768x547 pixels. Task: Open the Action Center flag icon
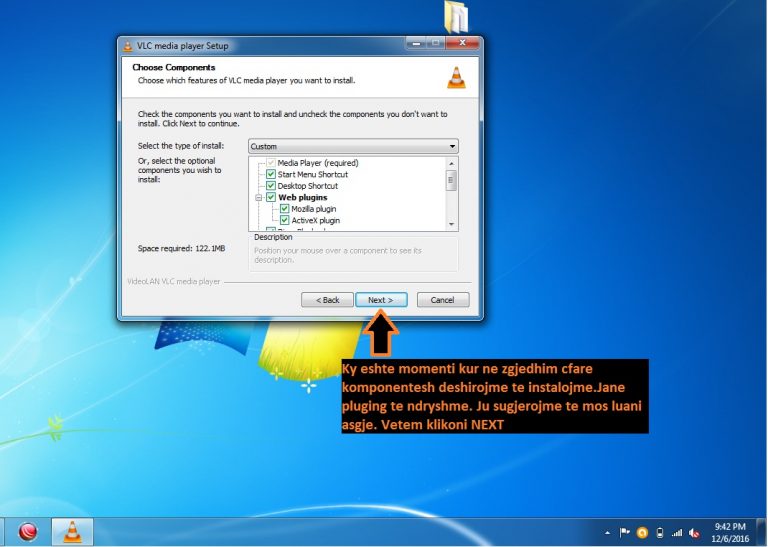pos(624,532)
